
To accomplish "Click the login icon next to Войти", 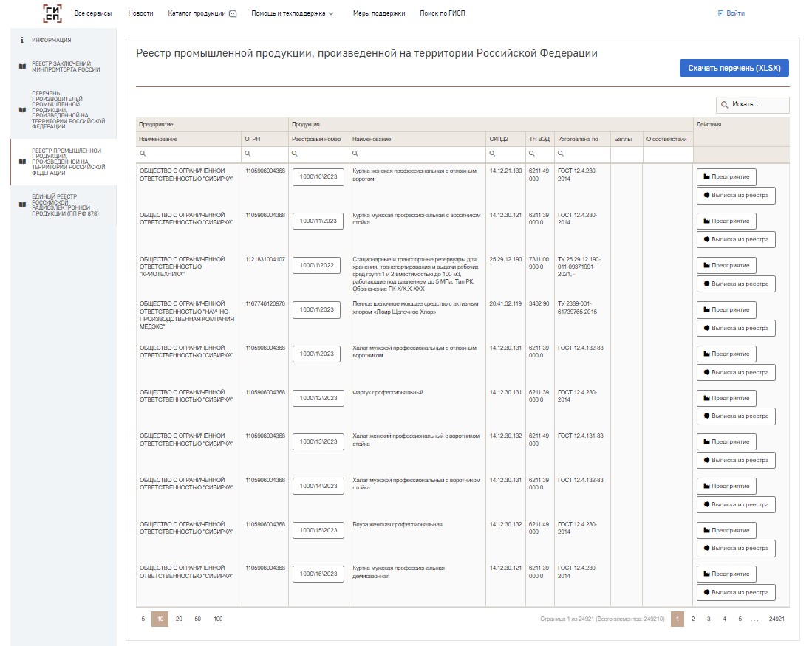I will click(720, 13).
